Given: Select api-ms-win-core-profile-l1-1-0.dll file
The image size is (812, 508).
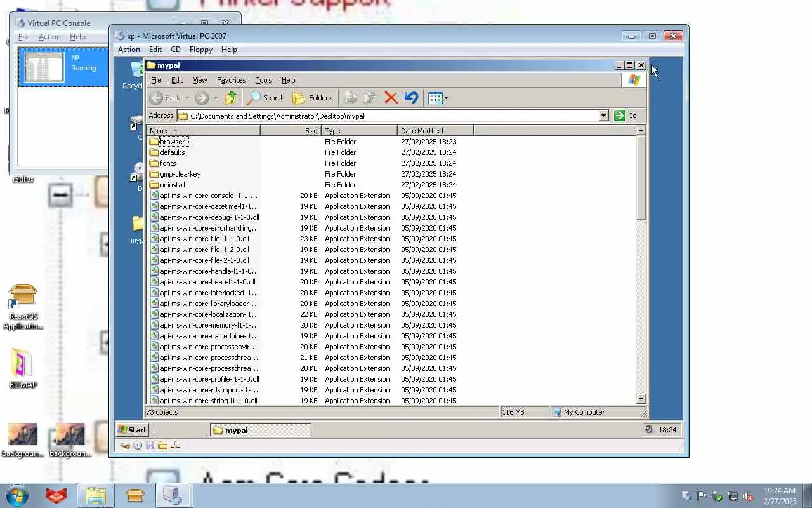Looking at the screenshot, I should click(204, 379).
